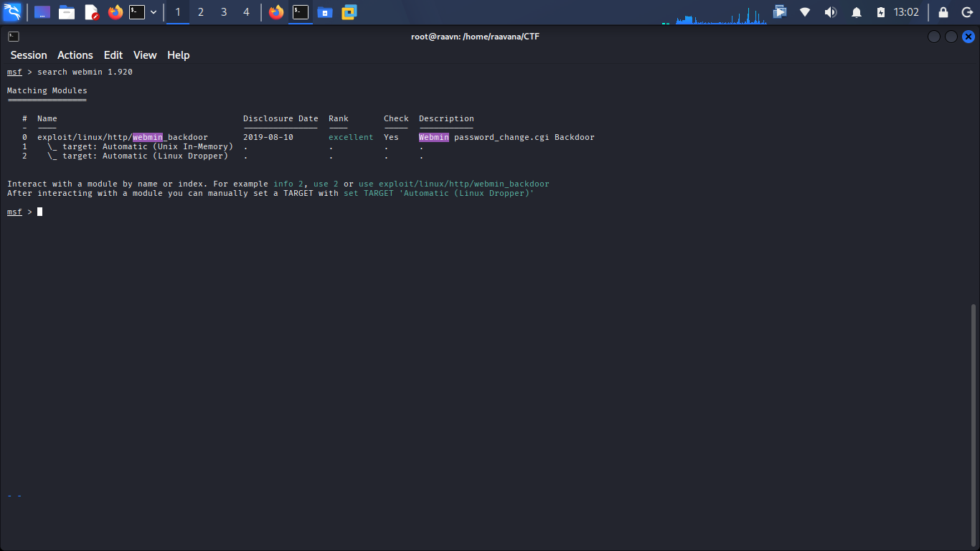Open the blue folder window in taskbar
This screenshot has height=551, width=980.
[x=325, y=12]
